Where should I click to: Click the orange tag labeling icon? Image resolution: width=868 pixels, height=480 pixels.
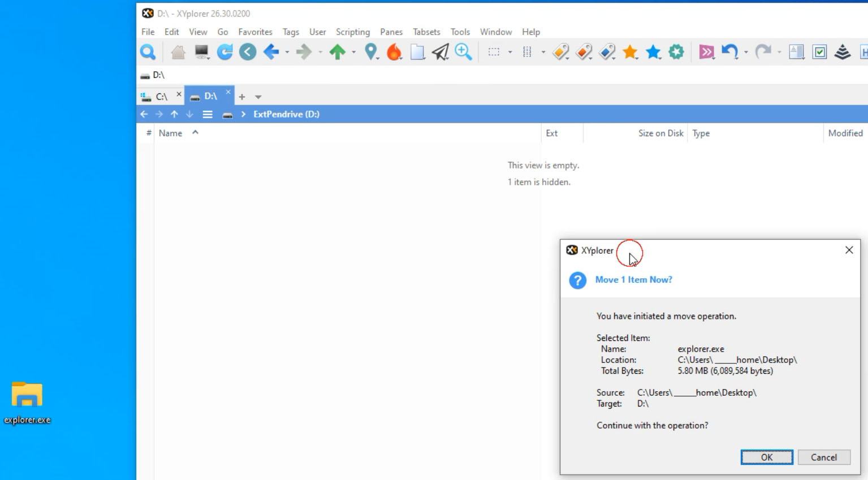(561, 51)
